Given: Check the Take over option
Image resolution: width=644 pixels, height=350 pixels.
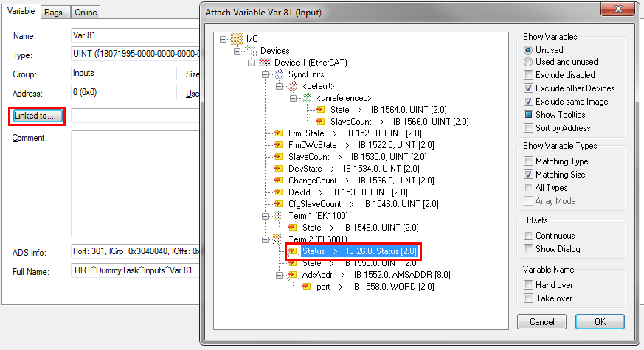Looking at the screenshot, I should [529, 298].
